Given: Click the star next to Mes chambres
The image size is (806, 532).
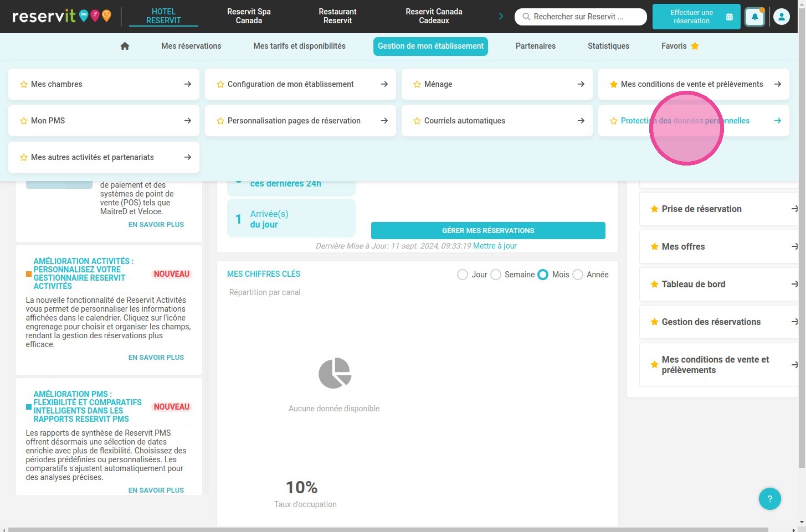Looking at the screenshot, I should 24,84.
